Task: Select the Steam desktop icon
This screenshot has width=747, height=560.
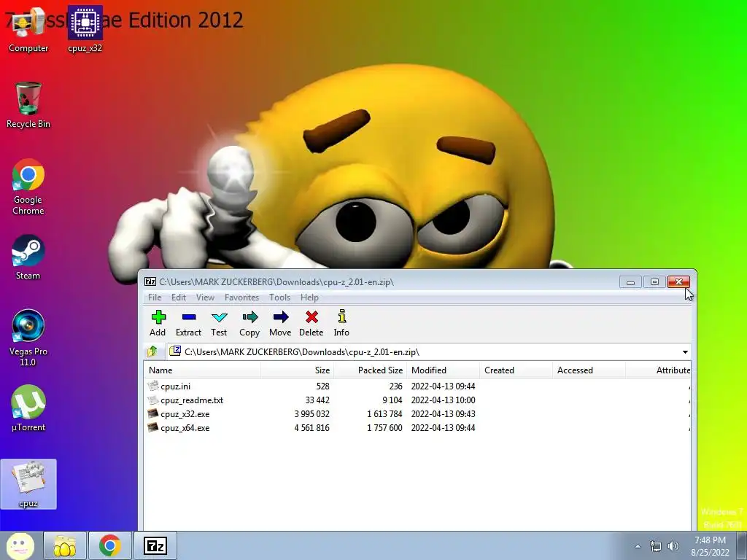Action: pos(28,257)
